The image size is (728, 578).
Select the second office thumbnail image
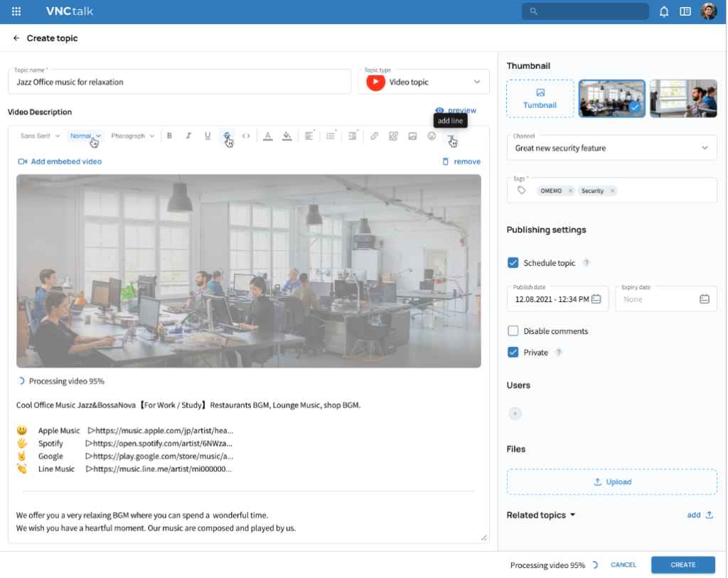(683, 98)
